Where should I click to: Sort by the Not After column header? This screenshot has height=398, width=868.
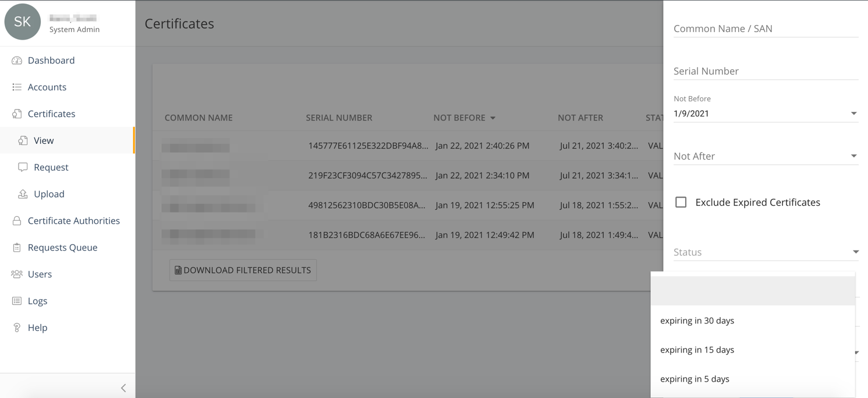[580, 118]
